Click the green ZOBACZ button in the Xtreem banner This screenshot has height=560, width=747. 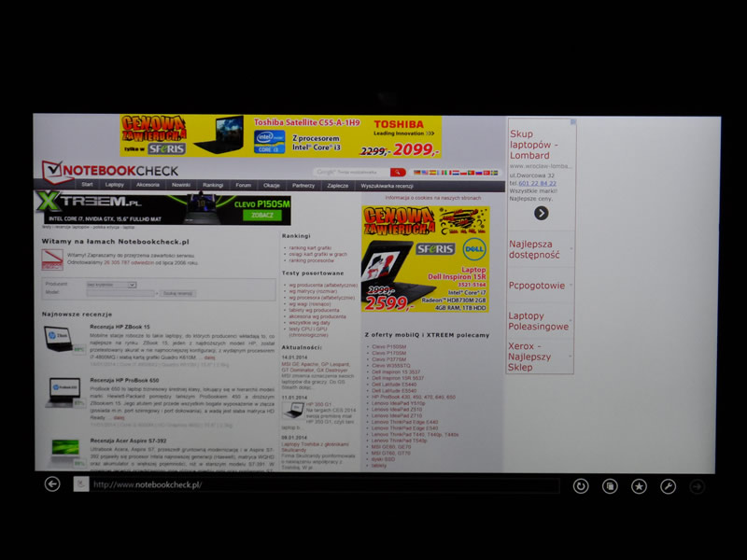point(262,216)
